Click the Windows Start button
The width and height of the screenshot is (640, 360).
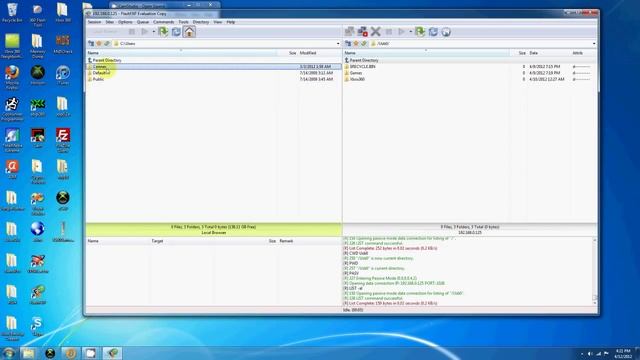(x=9, y=353)
